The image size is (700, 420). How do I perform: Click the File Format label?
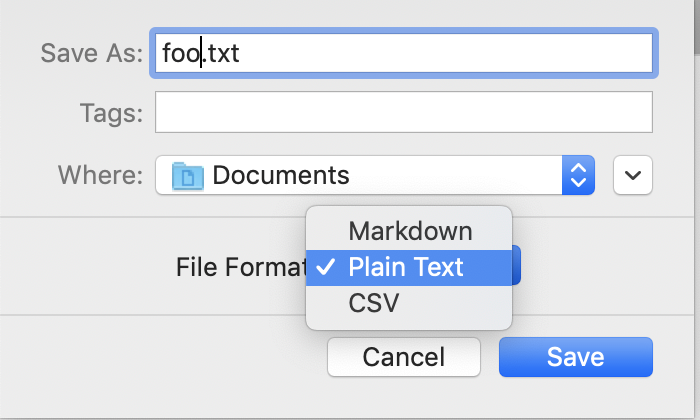241,267
